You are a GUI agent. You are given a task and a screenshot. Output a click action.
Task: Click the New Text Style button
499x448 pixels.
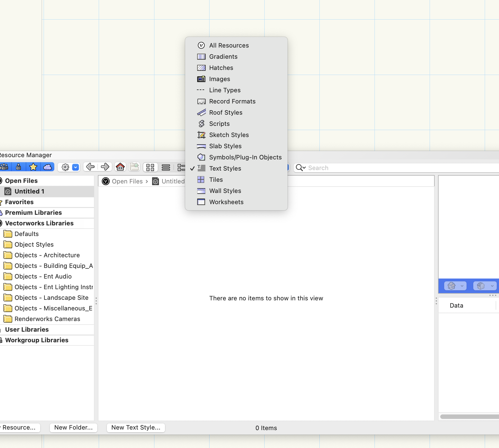coord(135,428)
